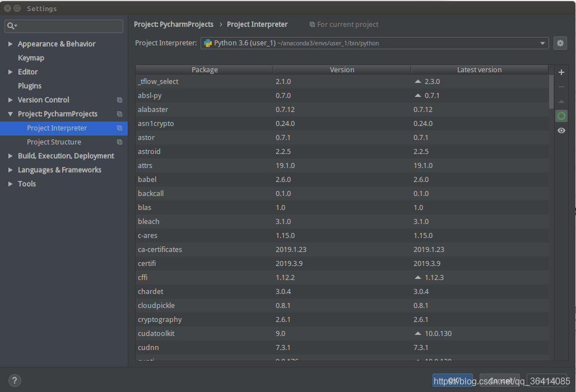This screenshot has height=392, width=576.
Task: Click copy icon beside Version Control
Action: [119, 100]
